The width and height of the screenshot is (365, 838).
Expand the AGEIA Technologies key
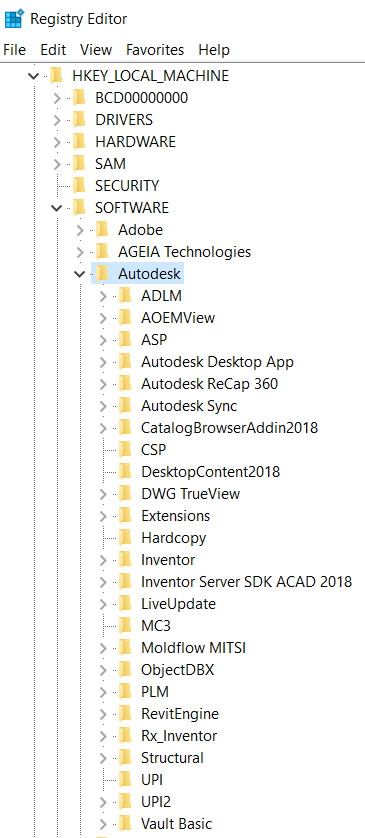coord(80,252)
